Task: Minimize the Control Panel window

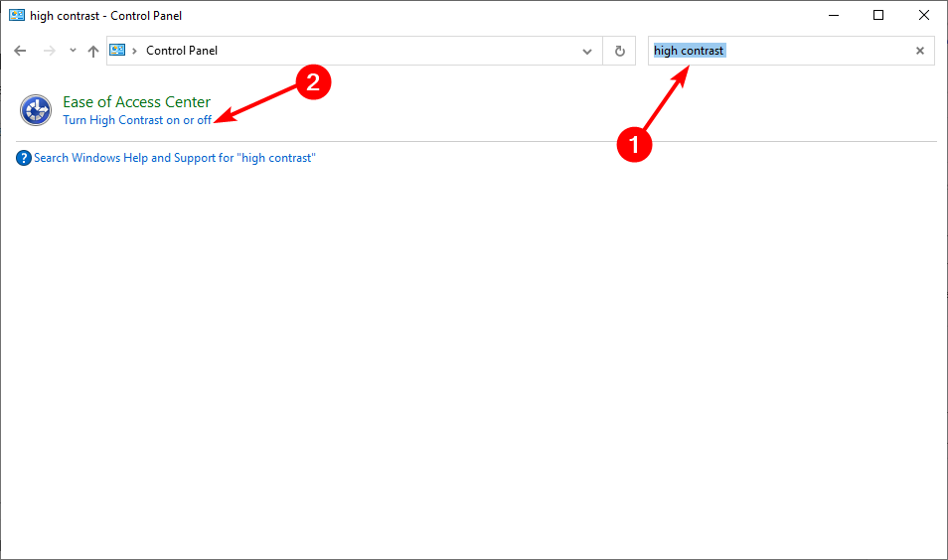Action: tap(834, 15)
